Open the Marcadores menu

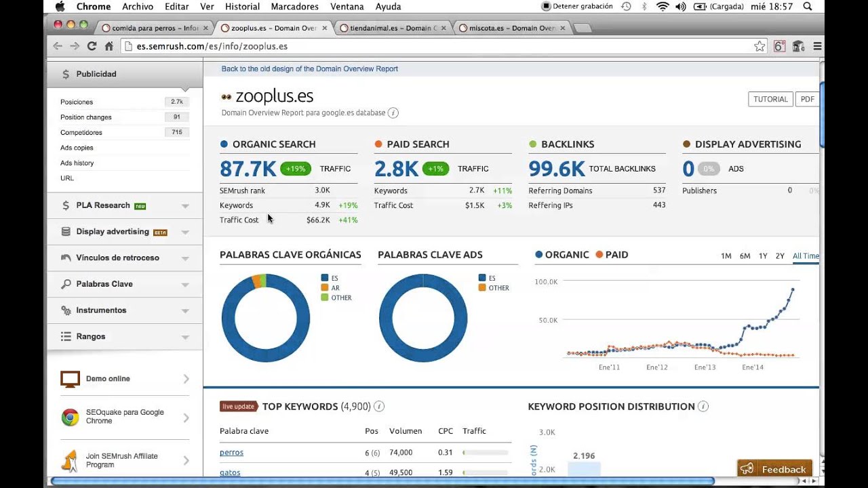[x=294, y=6]
